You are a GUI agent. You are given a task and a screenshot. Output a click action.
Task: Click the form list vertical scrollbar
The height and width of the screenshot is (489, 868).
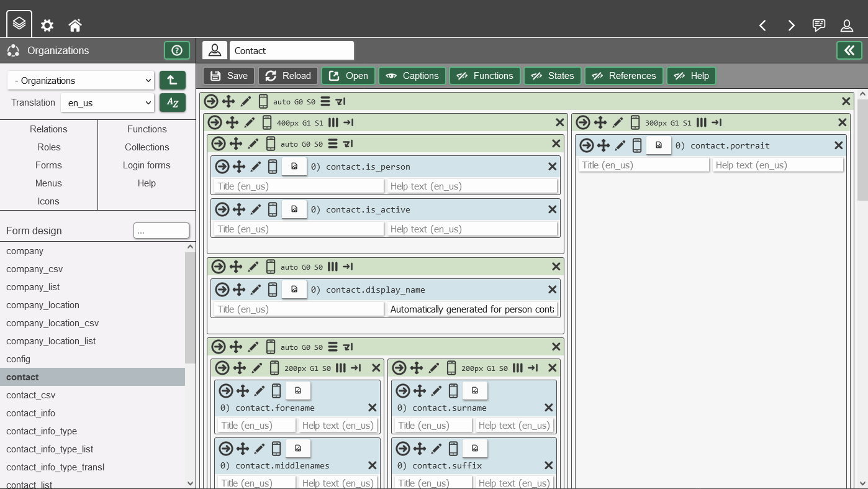coord(190,308)
